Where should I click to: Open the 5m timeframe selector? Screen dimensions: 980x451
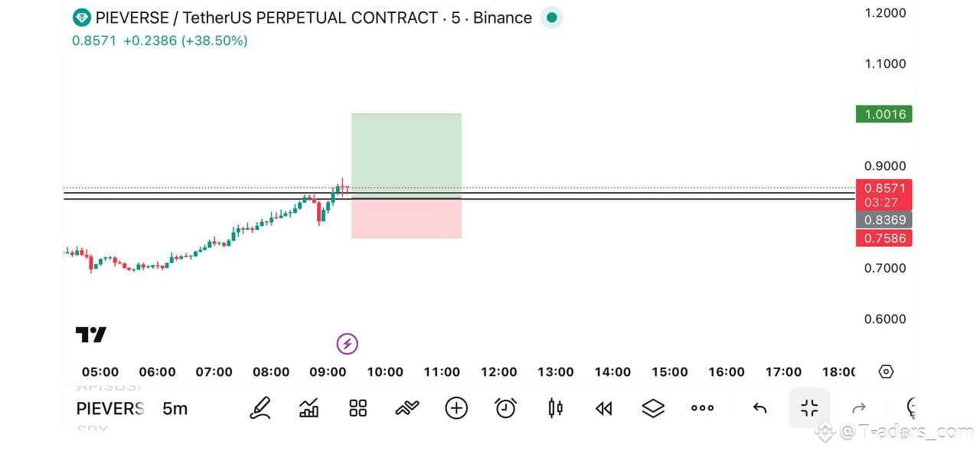coord(175,408)
